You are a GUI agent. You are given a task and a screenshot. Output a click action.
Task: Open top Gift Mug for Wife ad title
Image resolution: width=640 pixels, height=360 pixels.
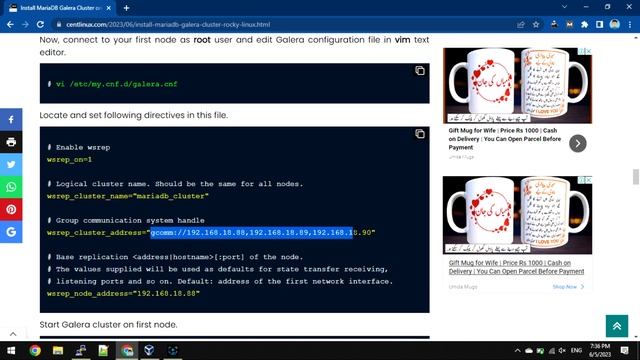(504, 139)
